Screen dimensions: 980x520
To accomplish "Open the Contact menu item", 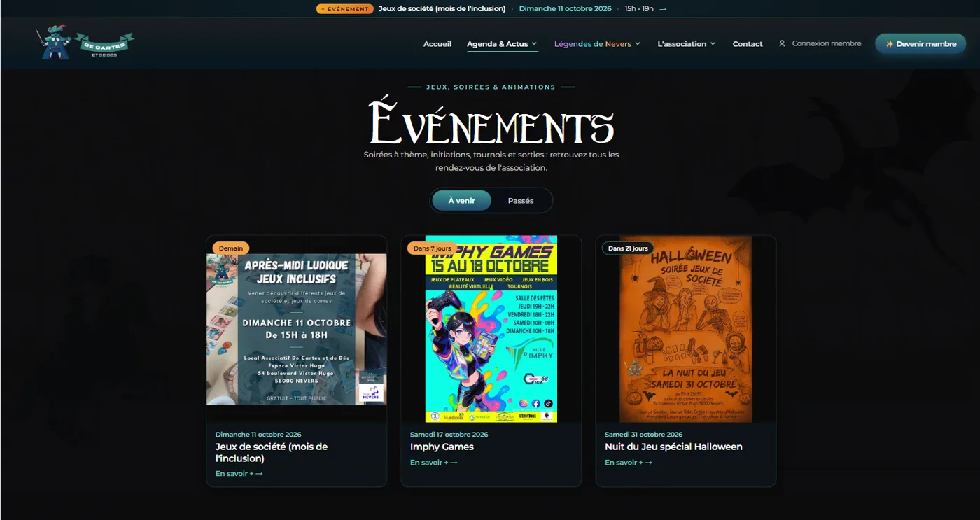I will 748,44.
